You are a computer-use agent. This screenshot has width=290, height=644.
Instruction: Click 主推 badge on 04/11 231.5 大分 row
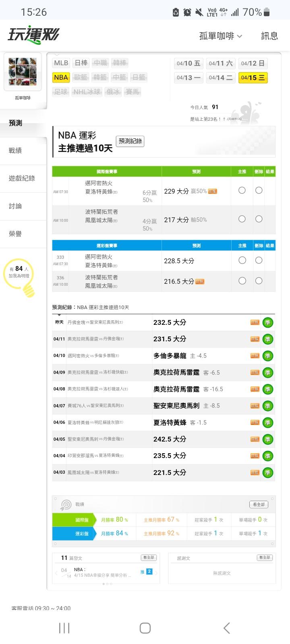(x=255, y=339)
